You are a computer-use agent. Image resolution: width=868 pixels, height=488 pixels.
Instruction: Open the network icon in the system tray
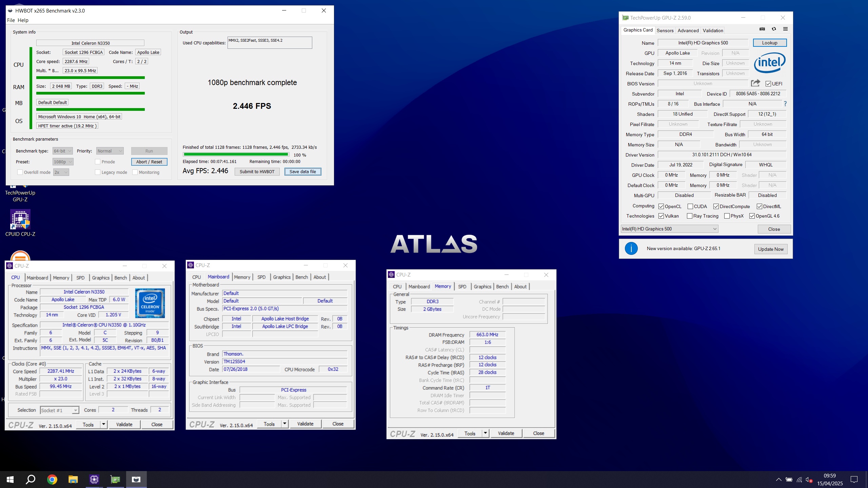click(799, 480)
